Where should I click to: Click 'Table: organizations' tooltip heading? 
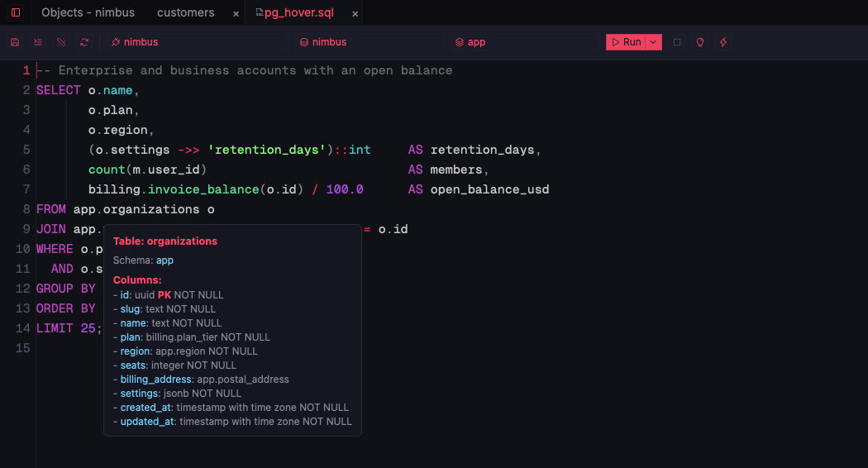tap(165, 241)
